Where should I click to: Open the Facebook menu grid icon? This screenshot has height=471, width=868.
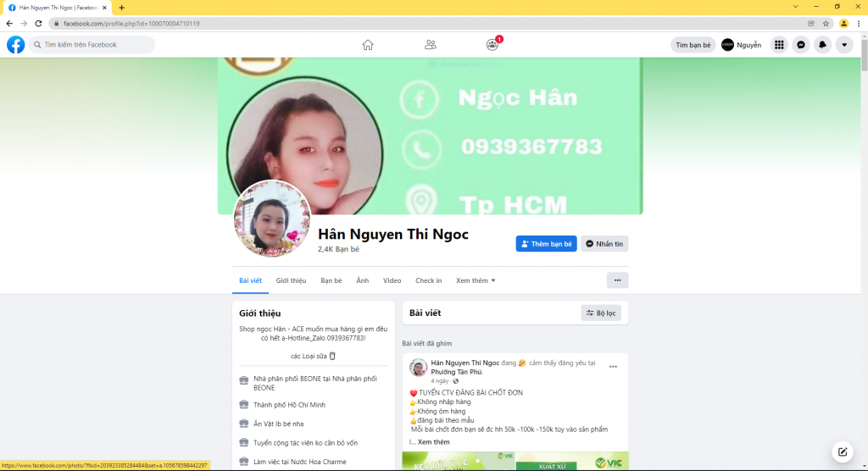[x=779, y=45]
